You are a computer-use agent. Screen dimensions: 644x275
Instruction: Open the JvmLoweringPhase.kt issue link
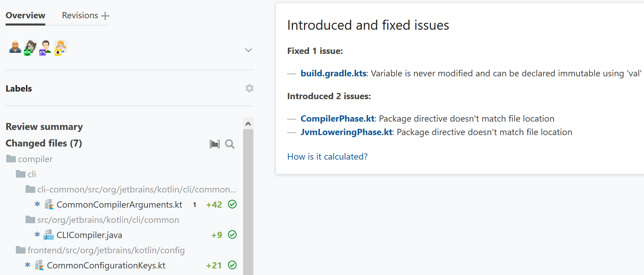(346, 132)
